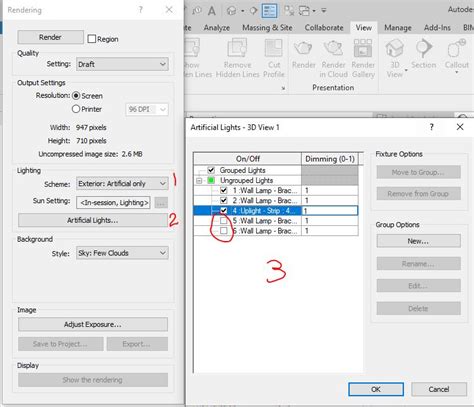Screen dimensions: 474x407
Task: Open the 96 DPI dropdown
Action: click(x=147, y=109)
